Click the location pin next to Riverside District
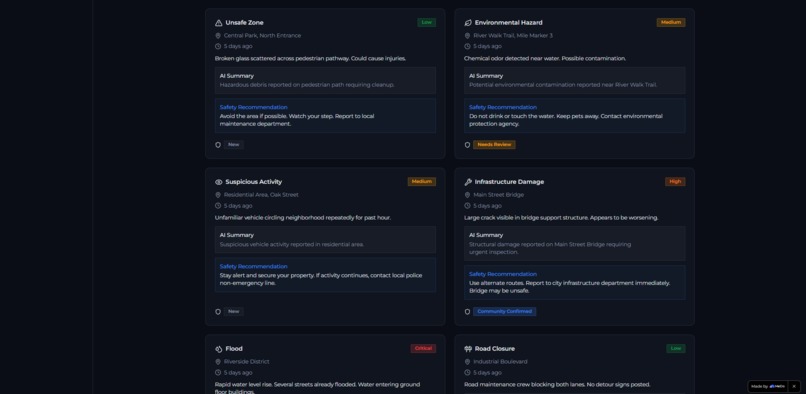Viewport: 806px width, 394px height. coord(218,362)
